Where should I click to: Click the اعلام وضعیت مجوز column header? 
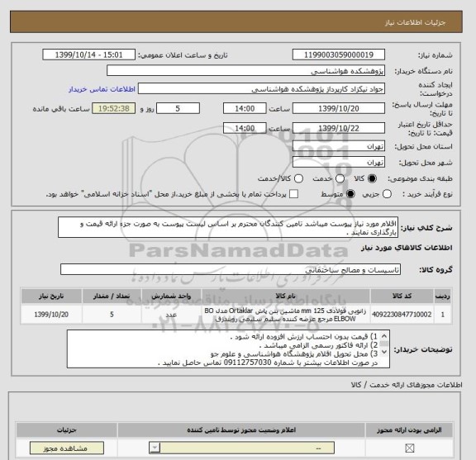point(241,430)
